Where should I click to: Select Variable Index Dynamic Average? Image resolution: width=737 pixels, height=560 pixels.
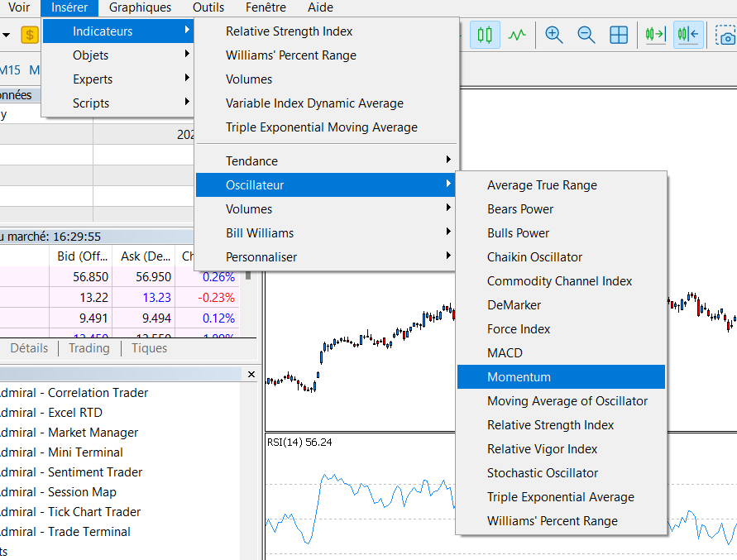click(326, 103)
